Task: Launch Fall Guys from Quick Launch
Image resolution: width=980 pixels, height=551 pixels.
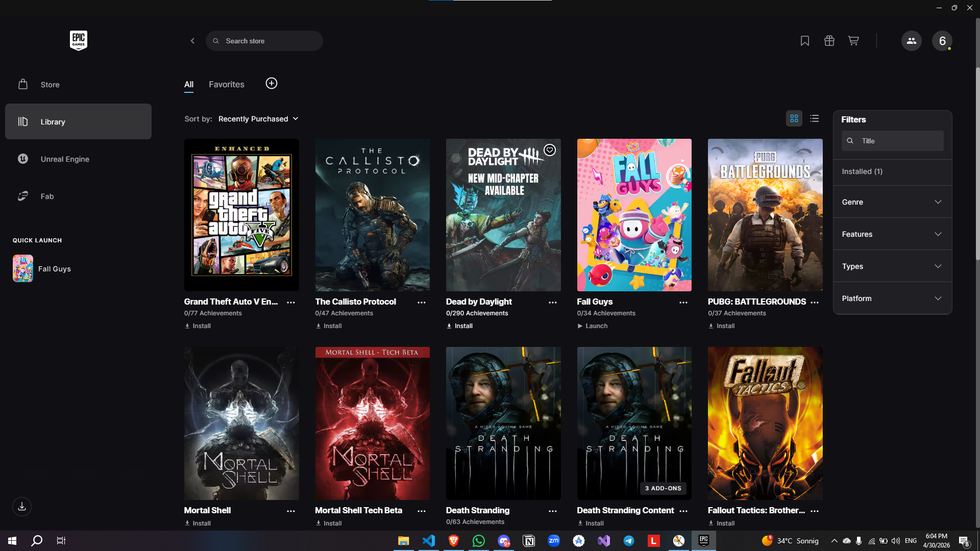Action: click(42, 268)
